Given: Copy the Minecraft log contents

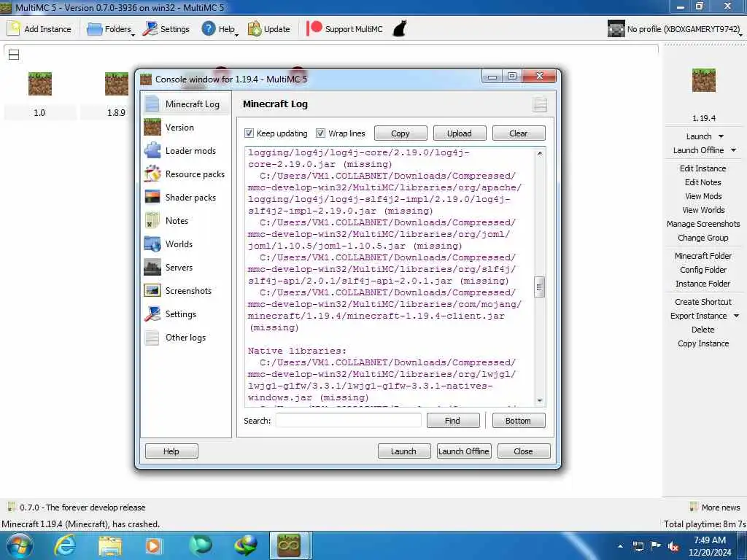Looking at the screenshot, I should pyautogui.click(x=400, y=133).
